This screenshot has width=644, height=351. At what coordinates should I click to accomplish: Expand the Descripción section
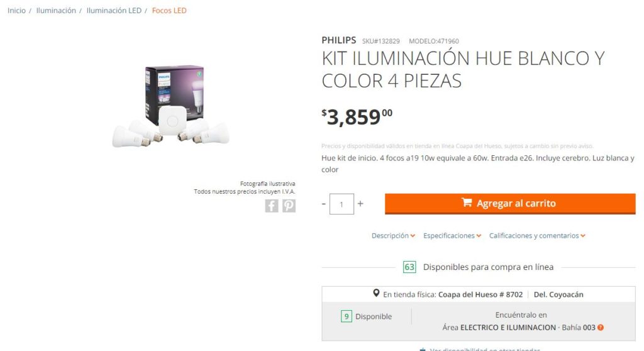[394, 235]
